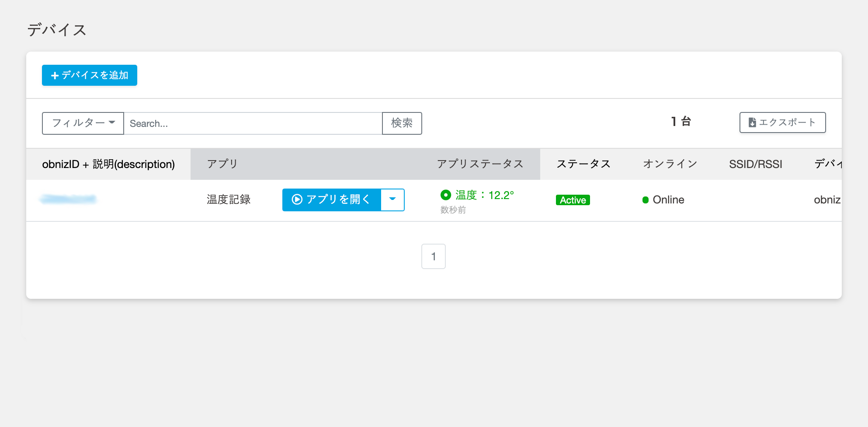This screenshot has height=427, width=868.
Task: Open app options via the blue caret button
Action: (393, 199)
